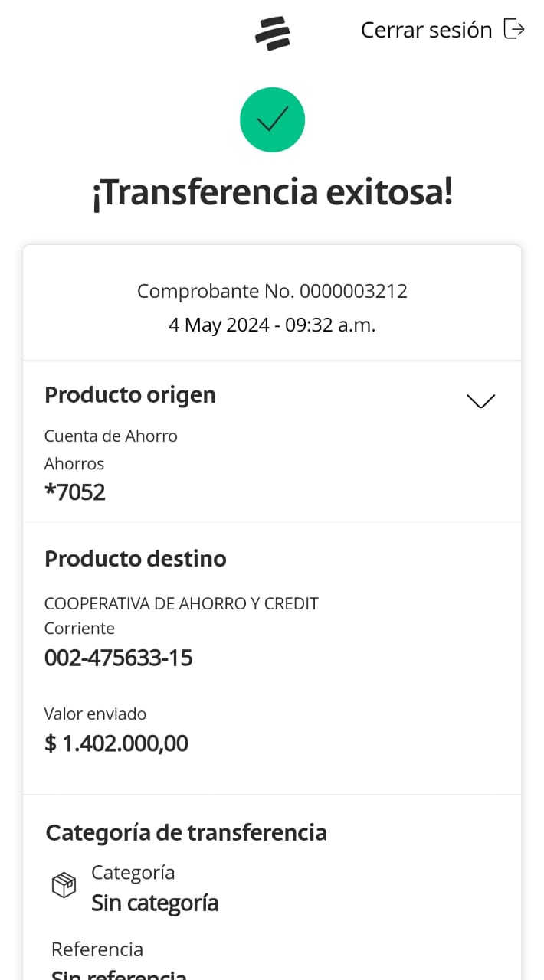Expand the Producto origen chevron
This screenshot has width=544, height=980.
480,400
